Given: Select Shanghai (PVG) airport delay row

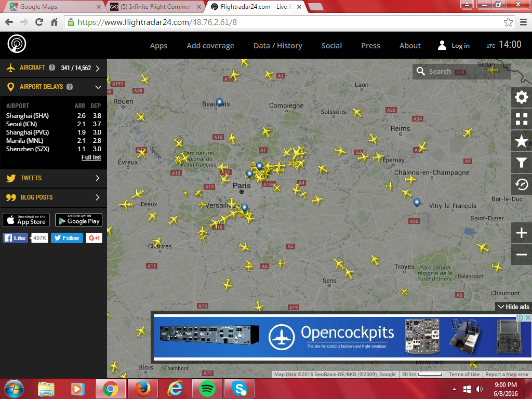Looking at the screenshot, I should click(54, 132).
